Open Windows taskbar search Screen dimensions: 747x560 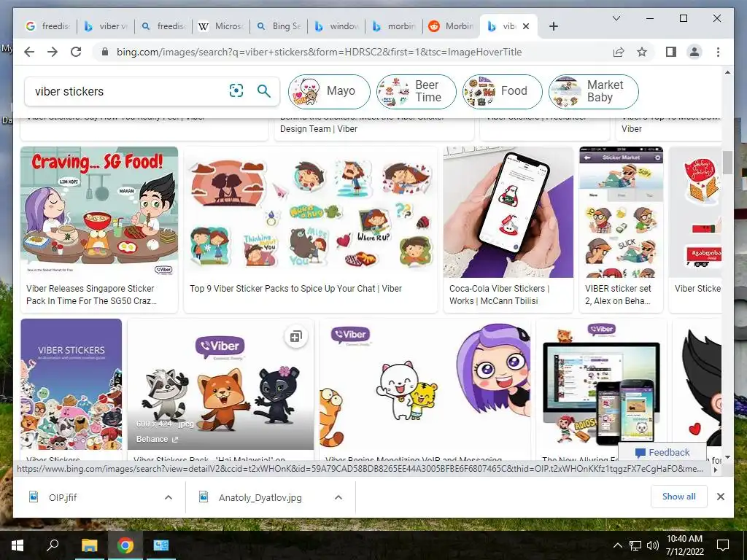click(53, 545)
